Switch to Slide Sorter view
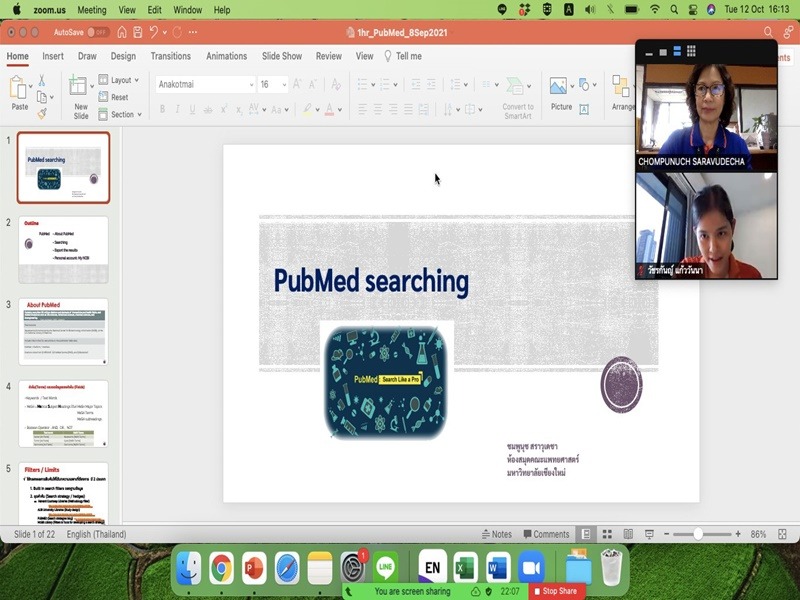 click(x=605, y=534)
